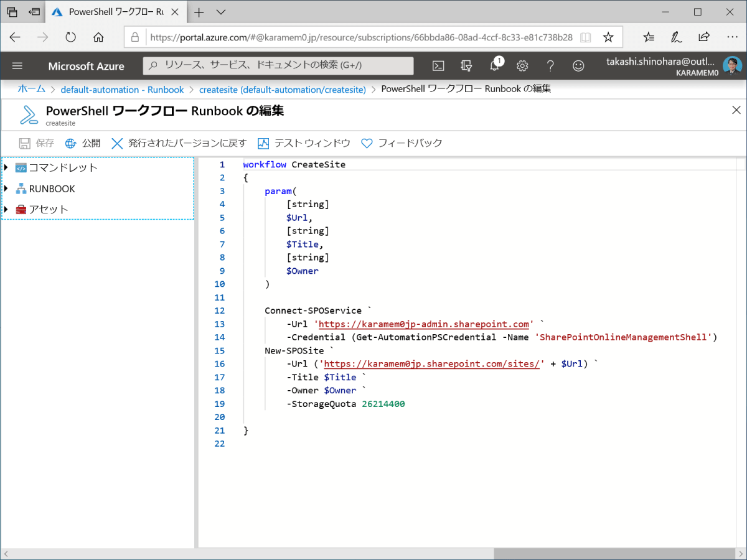Open the browser favorites hub
This screenshot has height=560, width=747.
pos(649,37)
